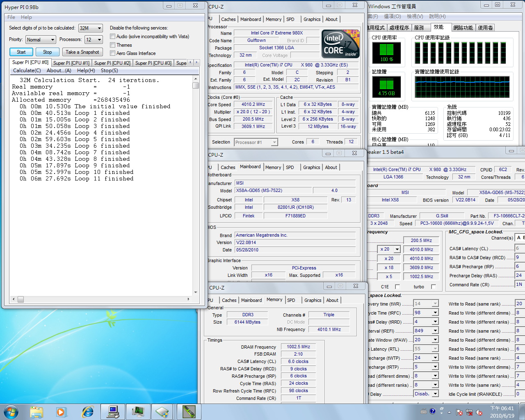Screen dimensions: 525x420
Task: Click the blue help icon in tray
Action: click(x=432, y=411)
